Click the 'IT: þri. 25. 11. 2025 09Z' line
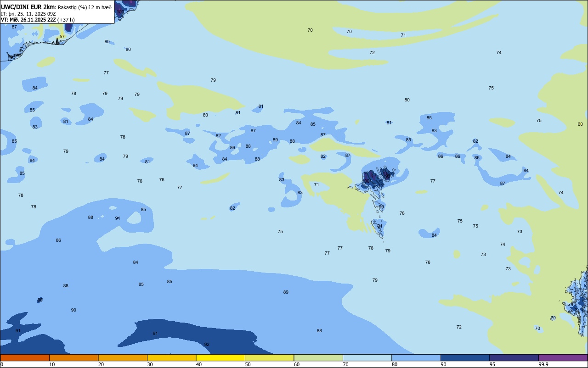This screenshot has height=368, width=588. 28,14
